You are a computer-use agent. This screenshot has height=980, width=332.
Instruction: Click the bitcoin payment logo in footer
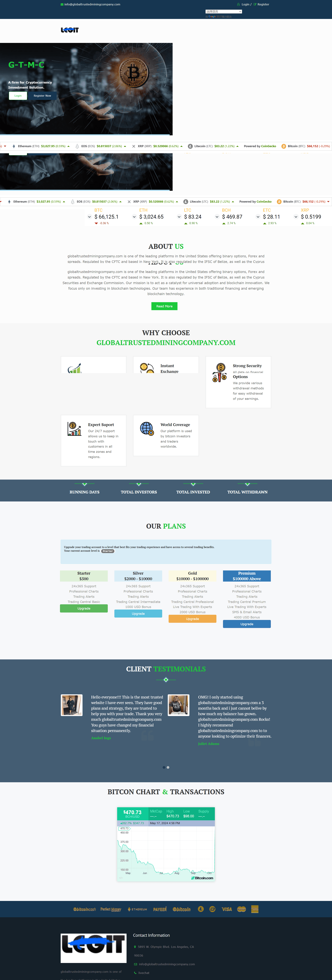(182, 909)
